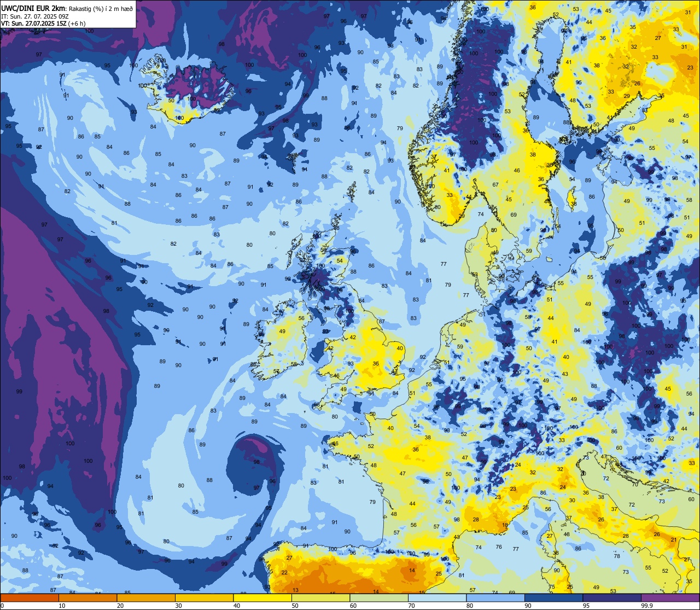This screenshot has height=610, width=700.
Task: Click the legend label "95" on the color bar
Action: pyautogui.click(x=586, y=606)
